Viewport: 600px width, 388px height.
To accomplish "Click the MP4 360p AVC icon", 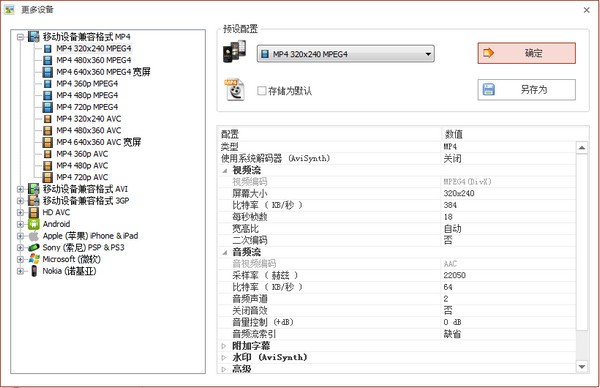I will tap(47, 154).
